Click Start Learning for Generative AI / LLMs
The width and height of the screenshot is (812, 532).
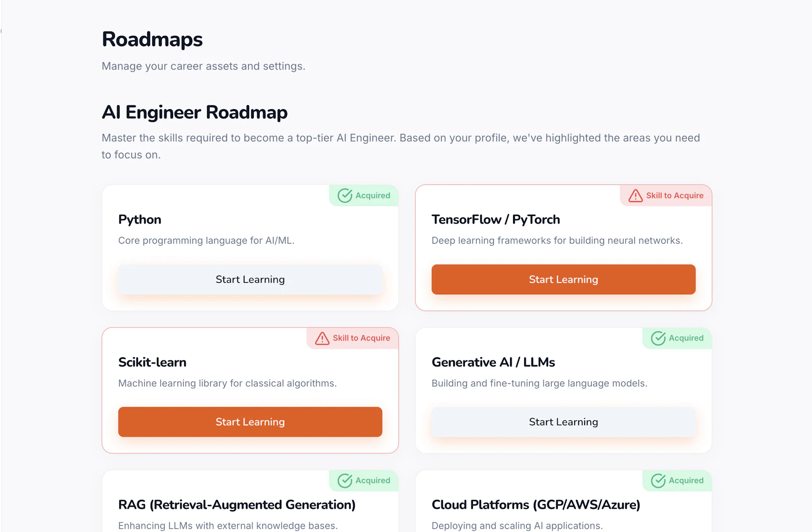pyautogui.click(x=563, y=422)
